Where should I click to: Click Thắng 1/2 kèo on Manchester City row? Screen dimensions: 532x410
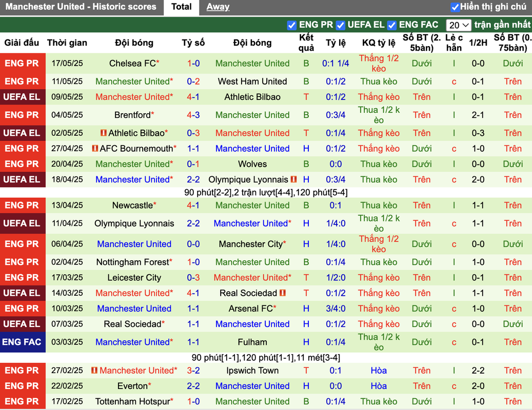[x=379, y=244]
